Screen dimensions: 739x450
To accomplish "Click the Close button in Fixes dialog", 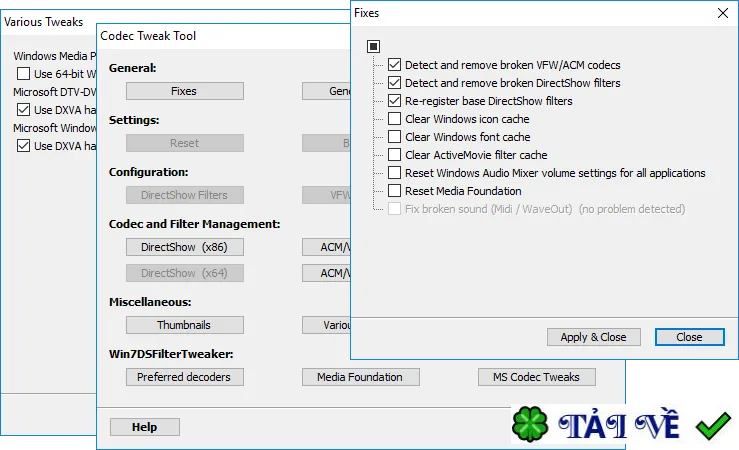I will click(x=689, y=337).
